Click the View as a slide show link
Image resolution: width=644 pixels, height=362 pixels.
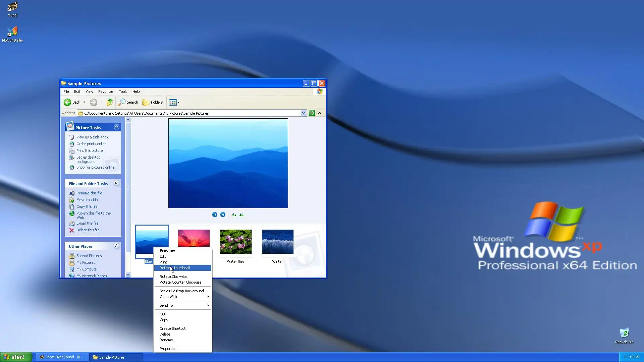(93, 137)
